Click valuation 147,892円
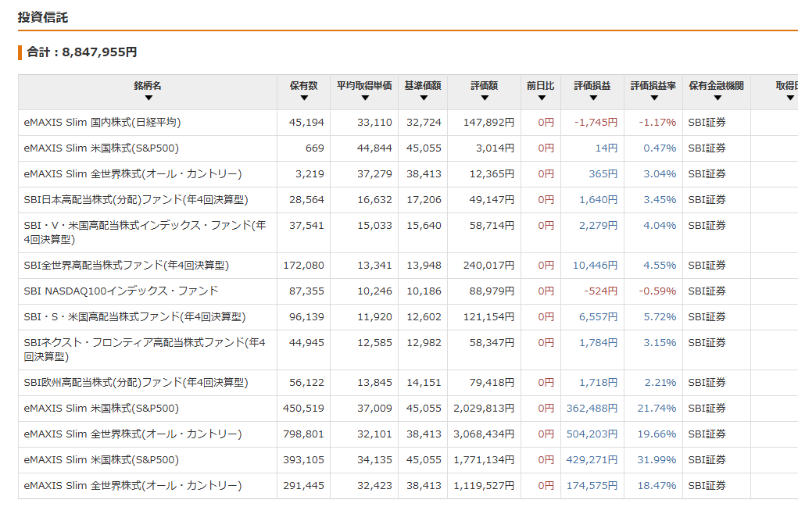This screenshot has height=532, width=798. [x=488, y=123]
